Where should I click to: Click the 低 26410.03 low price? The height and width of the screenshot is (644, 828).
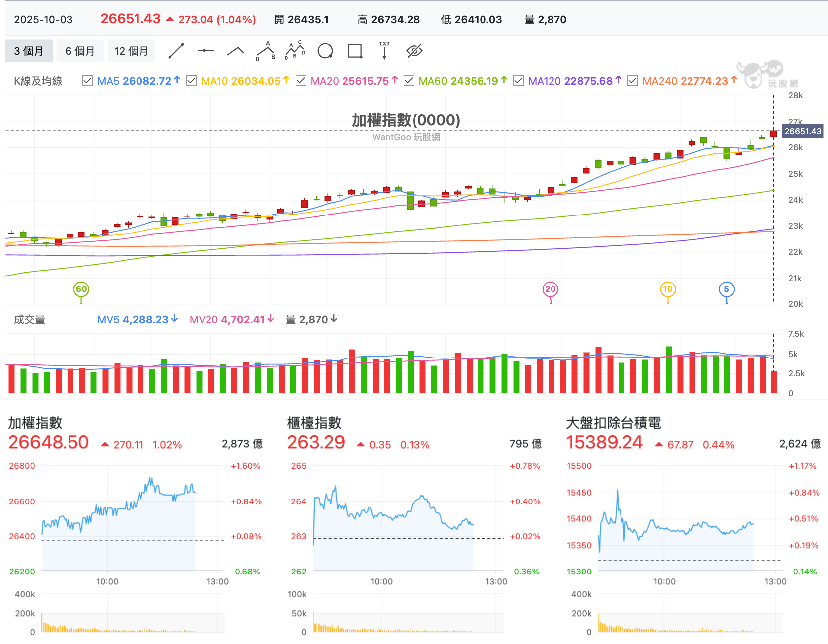[x=472, y=20]
